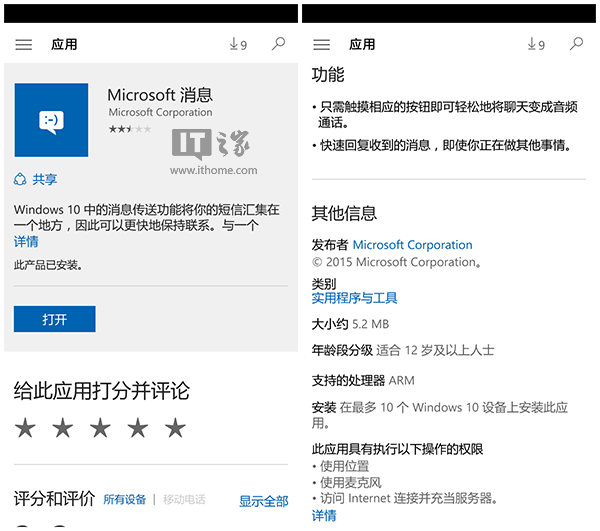Open downloads queue in right screen

536,44
